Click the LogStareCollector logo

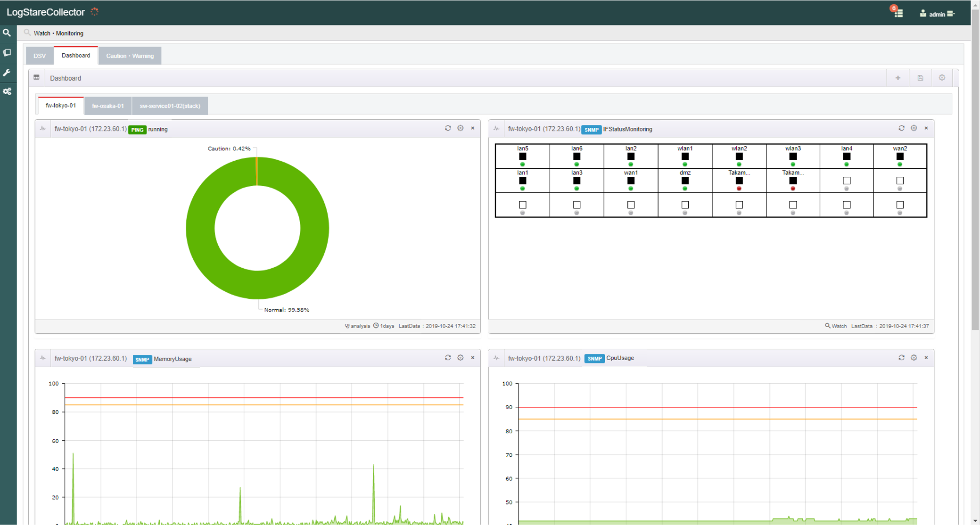tap(46, 12)
